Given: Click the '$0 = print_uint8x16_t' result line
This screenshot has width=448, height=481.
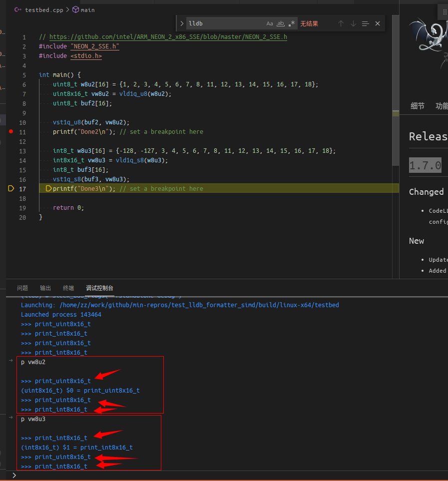Looking at the screenshot, I should [x=80, y=391].
